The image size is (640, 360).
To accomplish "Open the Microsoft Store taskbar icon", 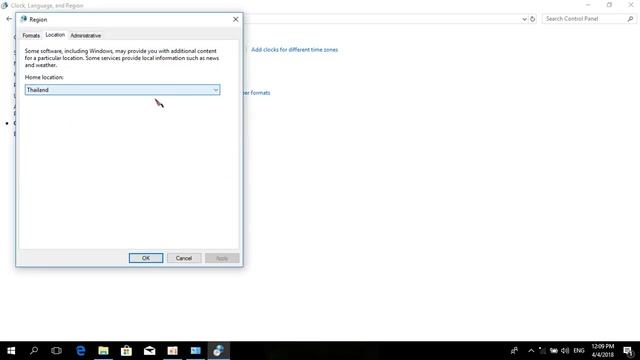I will coord(127,351).
